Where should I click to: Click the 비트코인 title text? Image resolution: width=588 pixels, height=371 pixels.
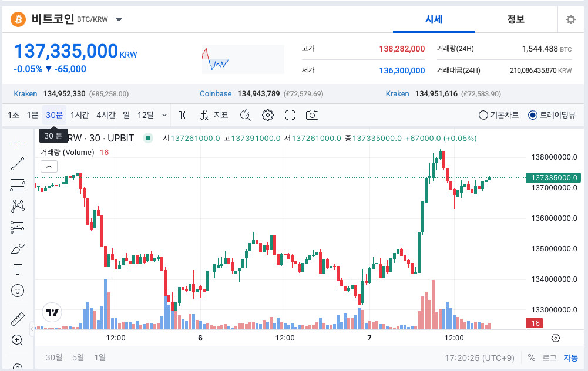(x=53, y=19)
